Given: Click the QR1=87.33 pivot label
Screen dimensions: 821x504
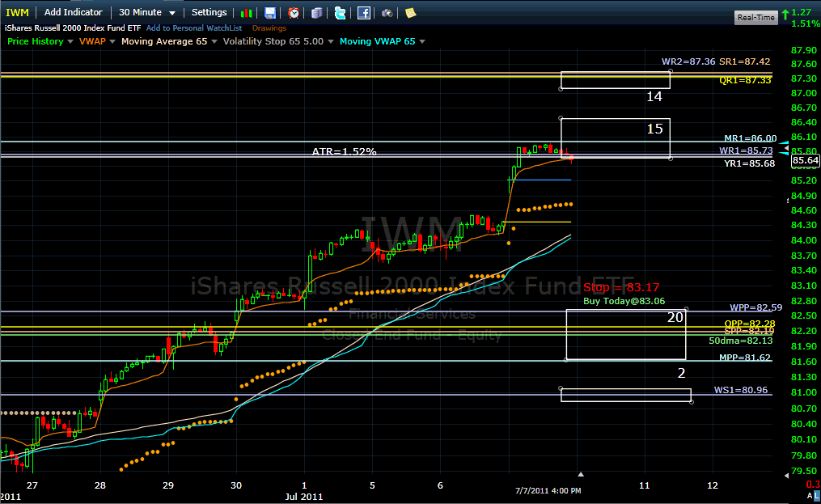Looking at the screenshot, I should 745,80.
